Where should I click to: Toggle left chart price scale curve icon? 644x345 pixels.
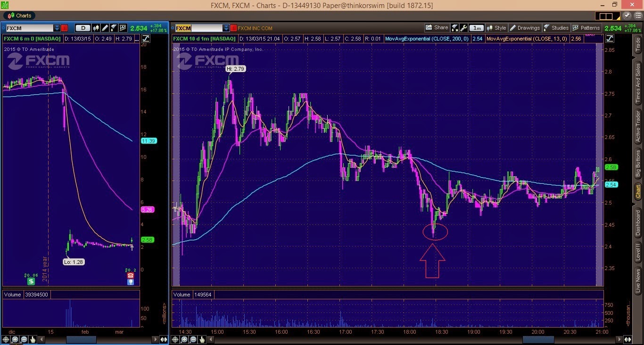146,39
